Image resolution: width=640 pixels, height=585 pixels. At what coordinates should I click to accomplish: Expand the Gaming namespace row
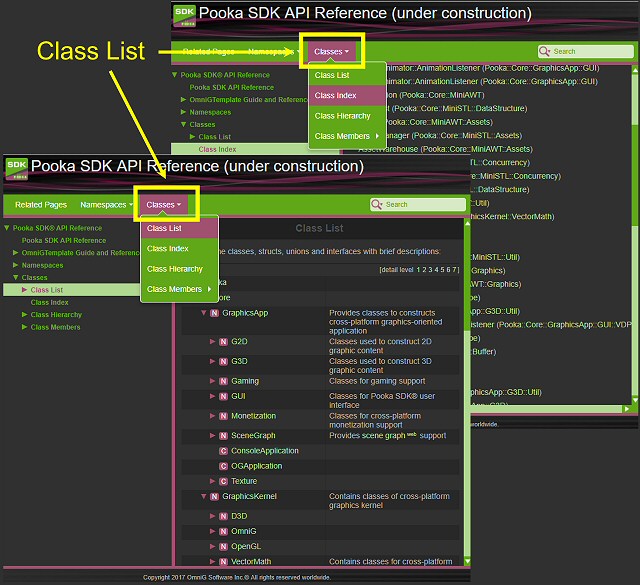coord(212,381)
